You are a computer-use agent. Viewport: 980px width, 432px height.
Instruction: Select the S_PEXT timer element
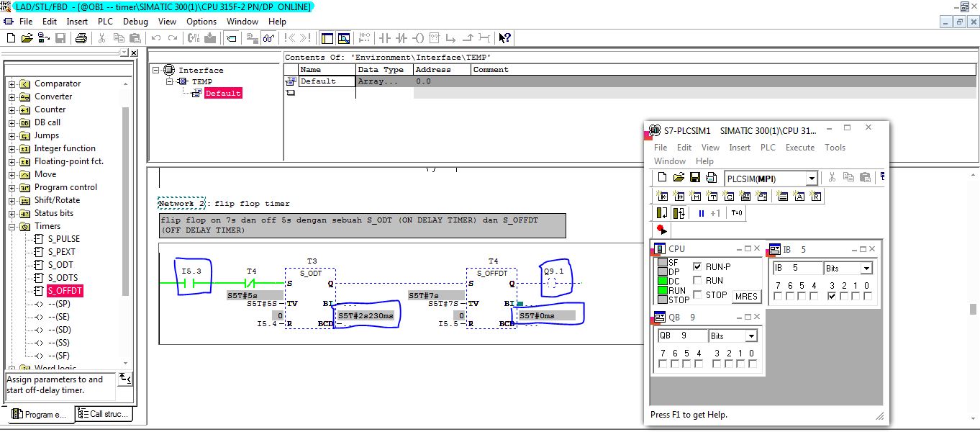click(x=61, y=252)
